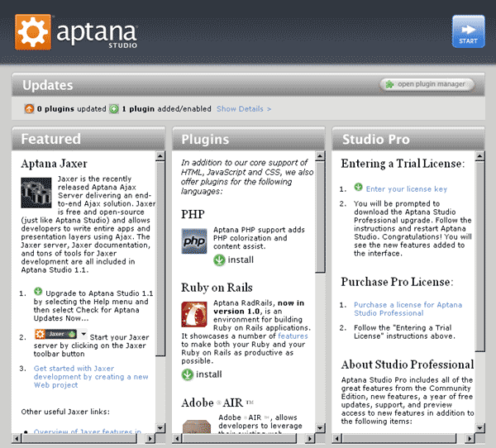Click the Studio Pro panel header
The height and width of the screenshot is (448, 496).
(x=408, y=139)
